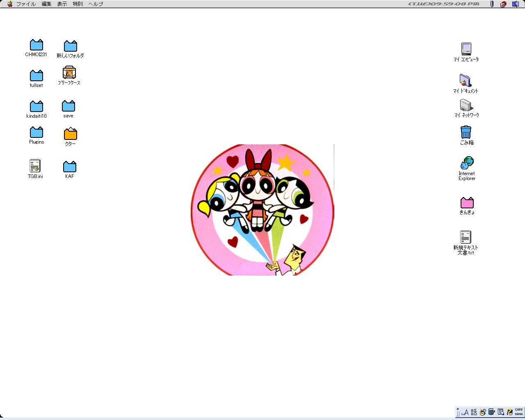The image size is (525, 420).
Task: Click the IME dictionary book with pencil icon
Action: [491, 412]
